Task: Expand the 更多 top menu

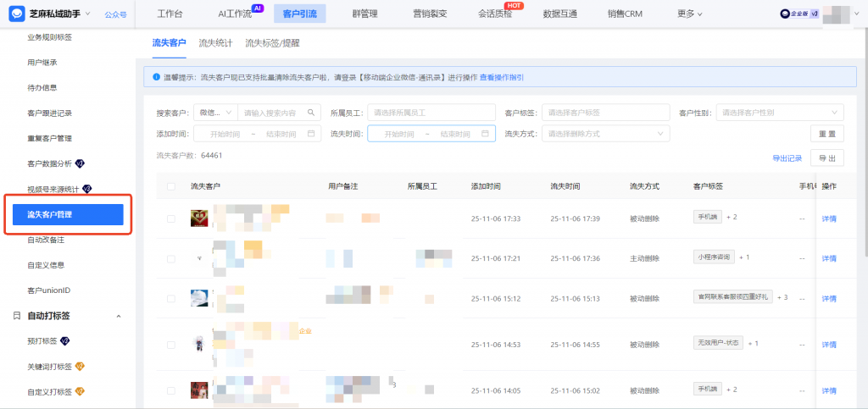Action: (x=690, y=14)
